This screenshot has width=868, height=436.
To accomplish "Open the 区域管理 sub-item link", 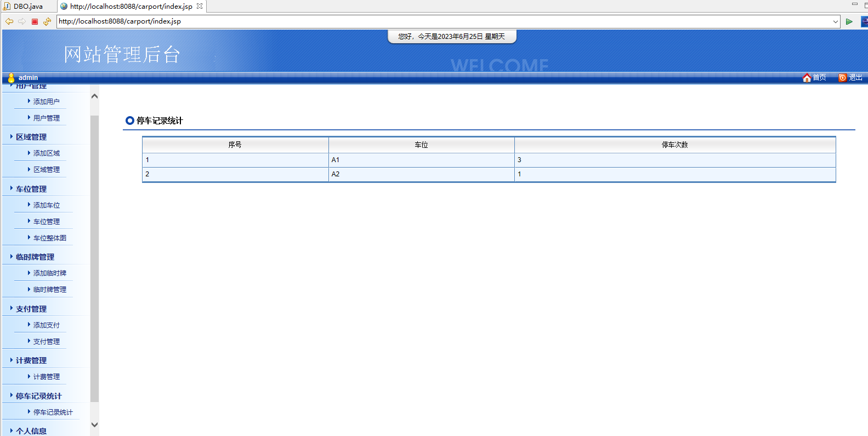I will coord(47,170).
